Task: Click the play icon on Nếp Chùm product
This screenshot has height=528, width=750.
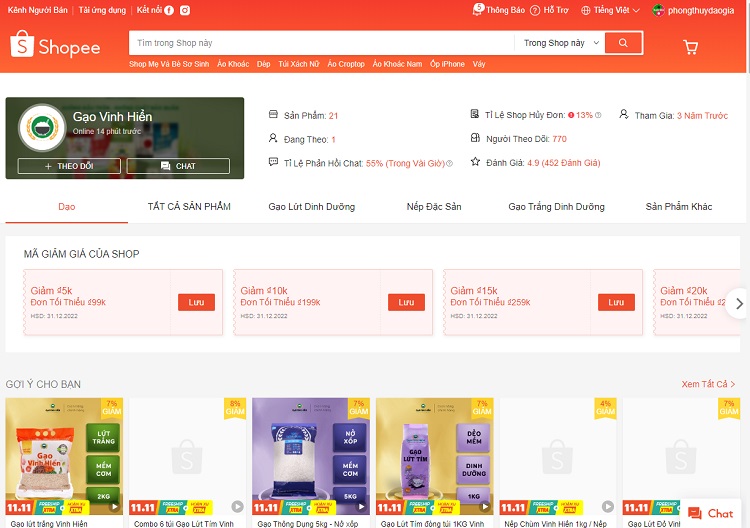Action: pyautogui.click(x=607, y=506)
